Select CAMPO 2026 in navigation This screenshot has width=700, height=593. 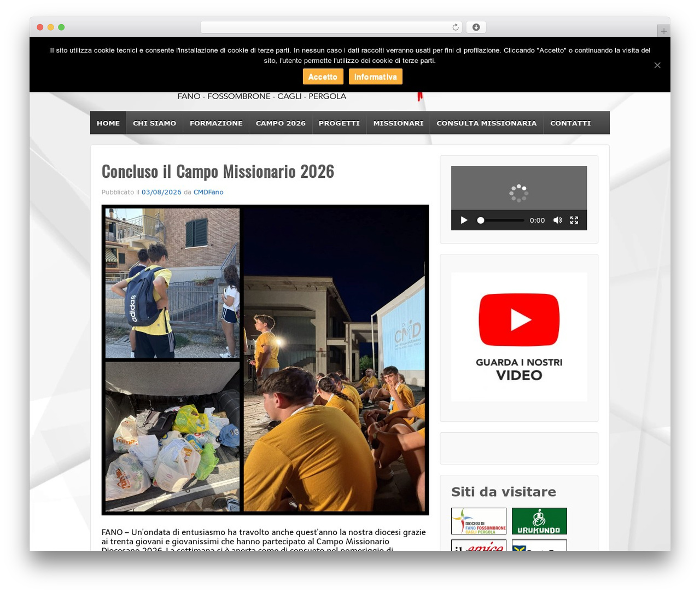coord(281,123)
